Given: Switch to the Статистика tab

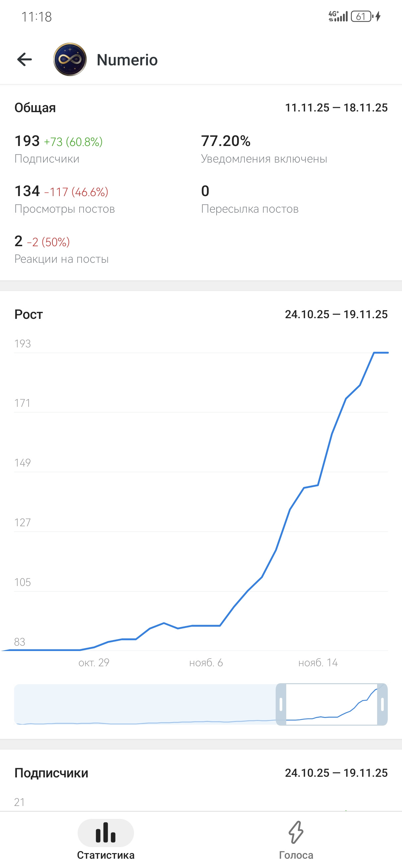Looking at the screenshot, I should click(x=105, y=839).
